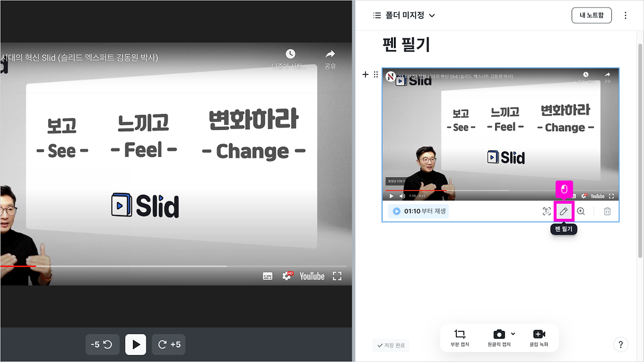
Task: Toggle subtitles in the YouTube player
Action: pyautogui.click(x=268, y=276)
